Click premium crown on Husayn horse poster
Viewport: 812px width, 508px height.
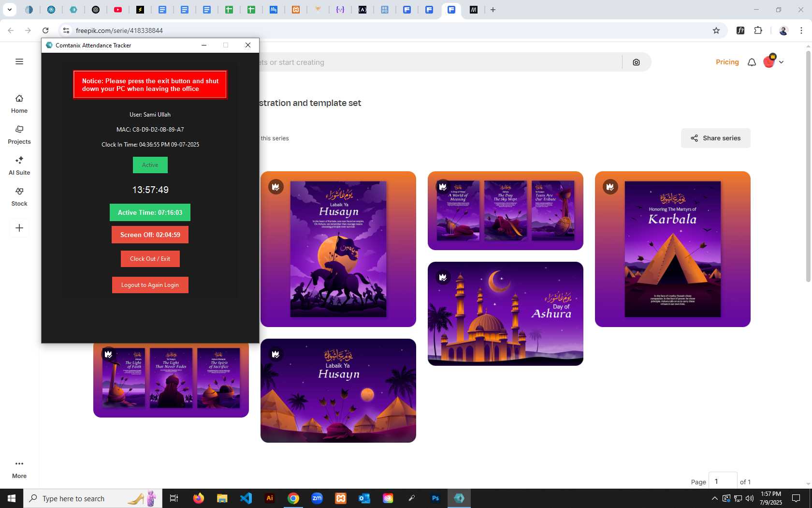[276, 187]
